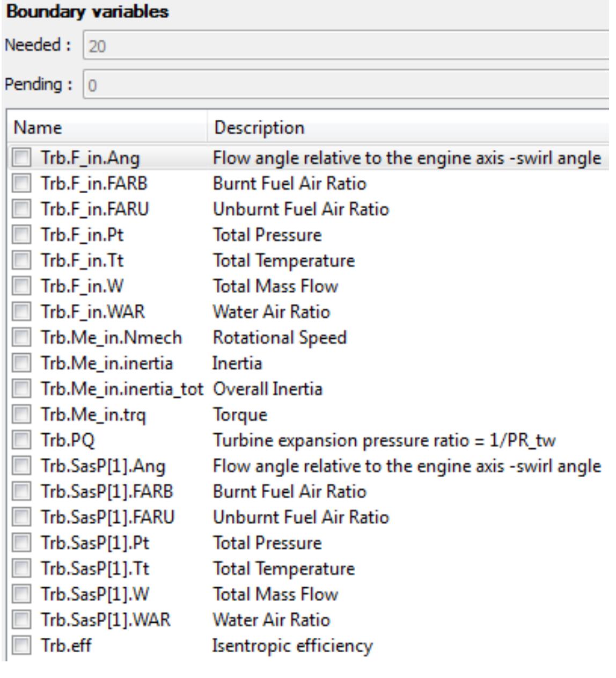Check the Trb.F_in.Ang checkbox
This screenshot has height=678, width=616.
23,158
